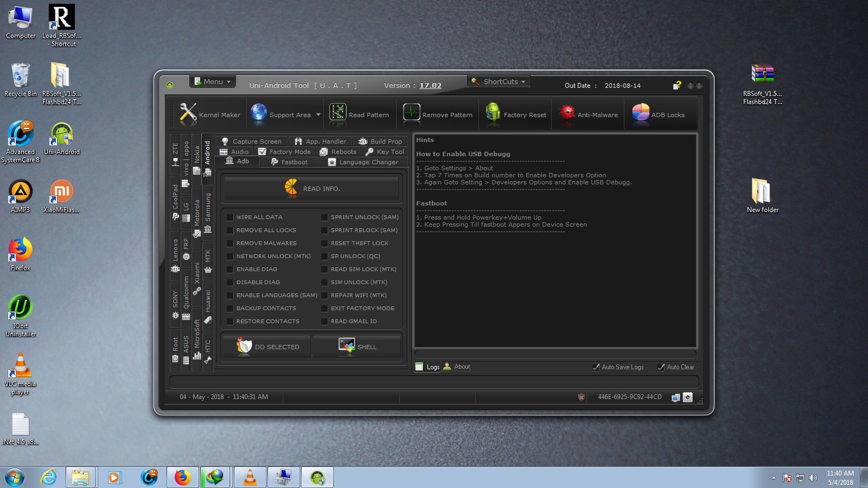
Task: Click the Firefox icon on the taskbar
Action: pyautogui.click(x=183, y=477)
